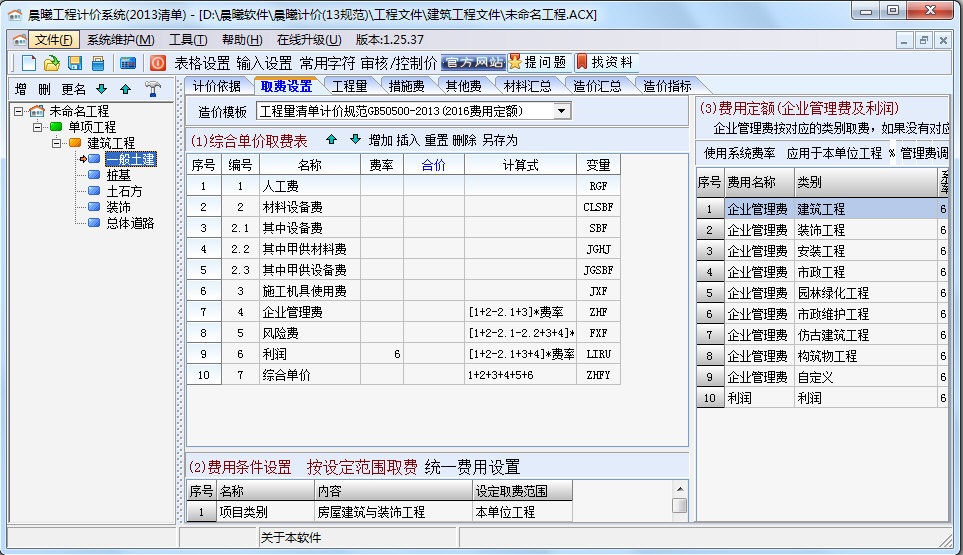
Task: Move tree node up with green arrow
Action: pyautogui.click(x=125, y=89)
